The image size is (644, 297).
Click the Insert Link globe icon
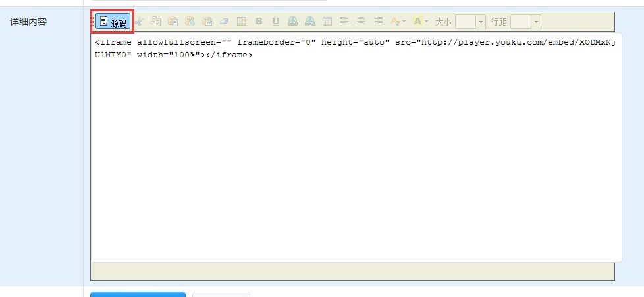coord(293,21)
